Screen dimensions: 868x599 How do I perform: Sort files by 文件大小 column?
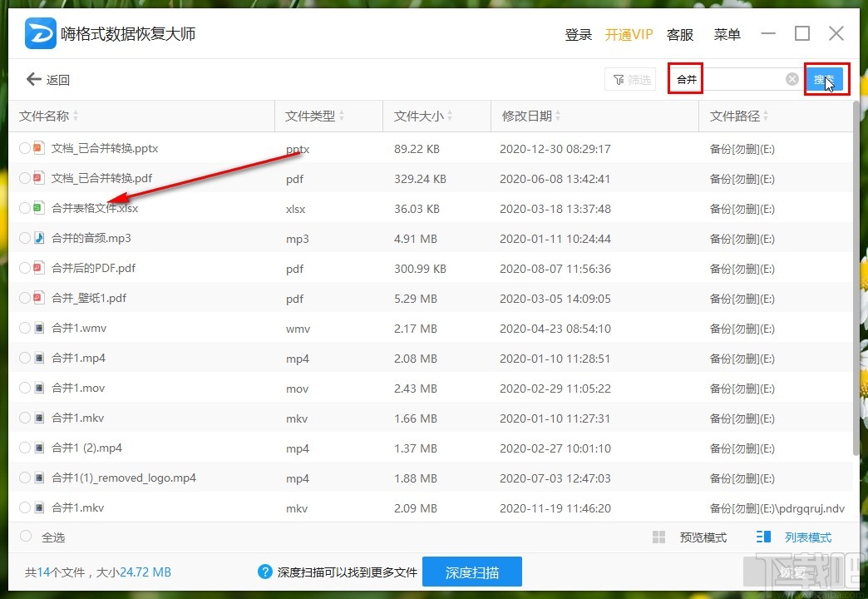click(420, 116)
